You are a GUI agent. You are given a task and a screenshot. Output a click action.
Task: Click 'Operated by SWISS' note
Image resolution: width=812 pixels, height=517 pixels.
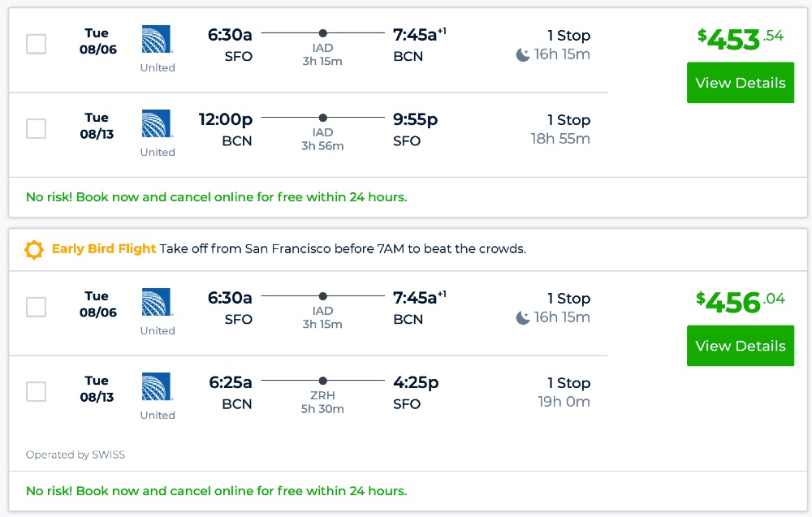pyautogui.click(x=76, y=455)
